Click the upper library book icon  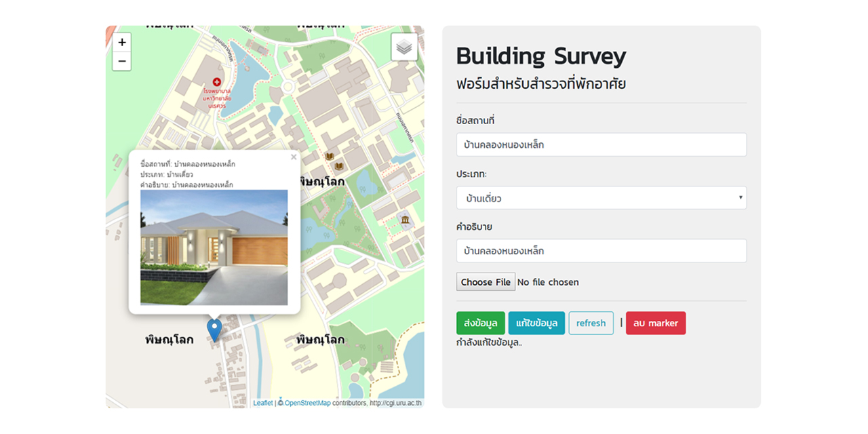(330, 157)
